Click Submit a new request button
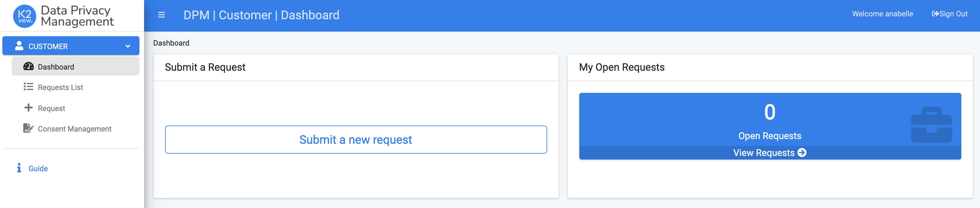This screenshot has height=208, width=980. pos(356,140)
